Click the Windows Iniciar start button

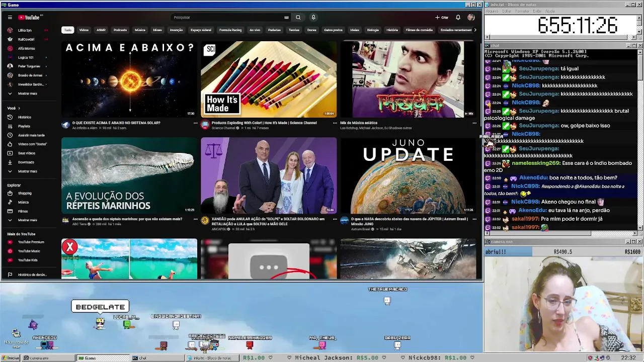click(11, 358)
